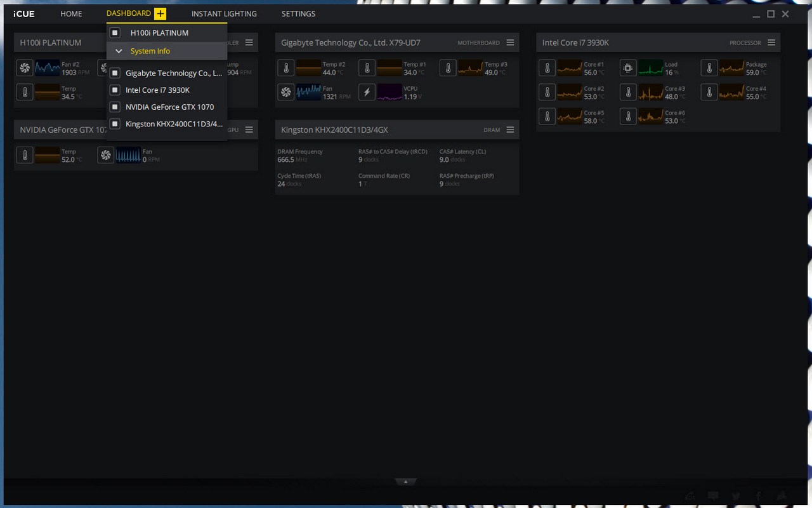Open the PROCESSOR panel hamburger menu
Screen dimensions: 812x508
click(771, 43)
